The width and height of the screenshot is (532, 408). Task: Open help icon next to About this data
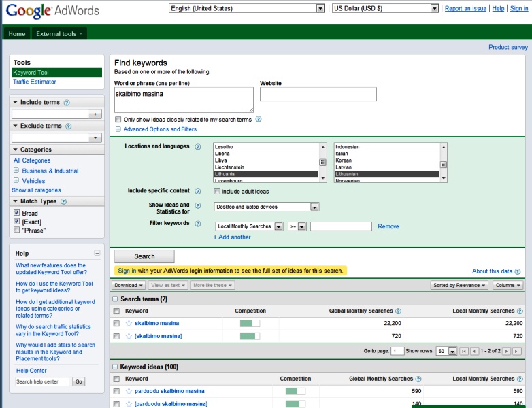click(518, 271)
